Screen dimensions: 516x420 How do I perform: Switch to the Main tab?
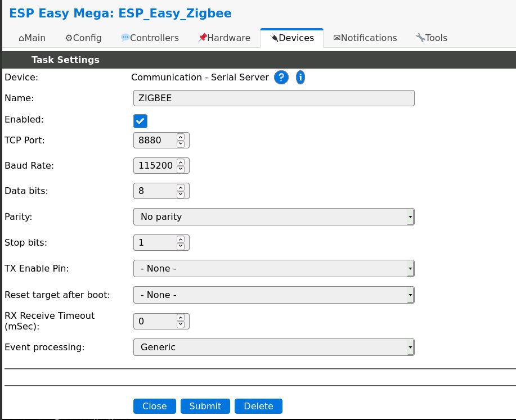[32, 38]
